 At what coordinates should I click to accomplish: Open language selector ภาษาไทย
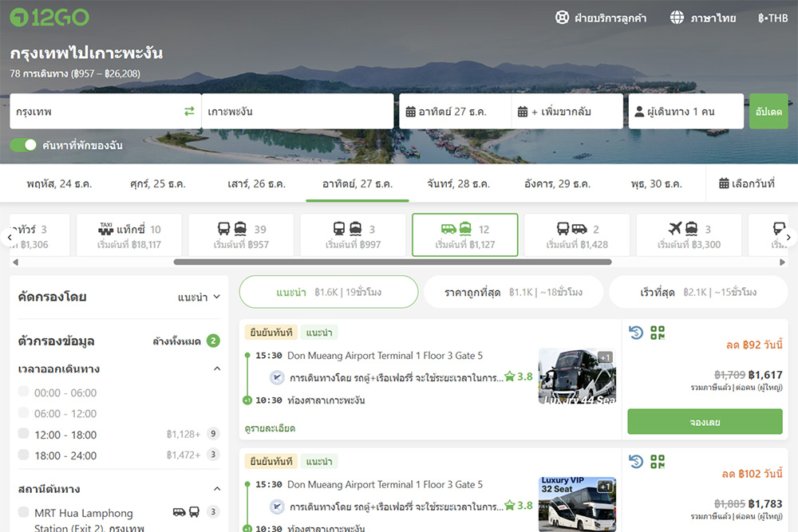(703, 18)
